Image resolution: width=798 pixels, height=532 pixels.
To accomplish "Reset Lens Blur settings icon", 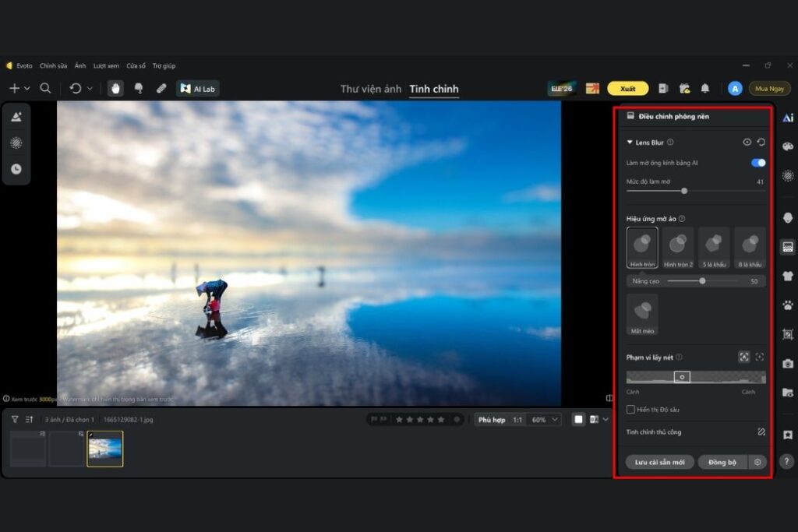I will point(761,143).
